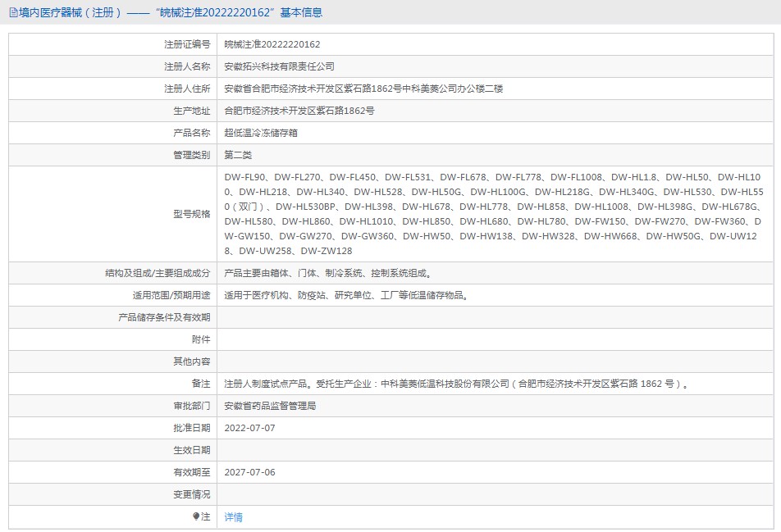Select the registrant address ending 办公楼二楼

pyautogui.click(x=363, y=89)
